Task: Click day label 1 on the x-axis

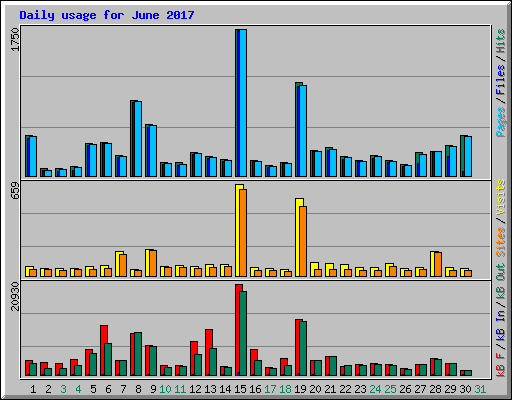Action: [33, 389]
